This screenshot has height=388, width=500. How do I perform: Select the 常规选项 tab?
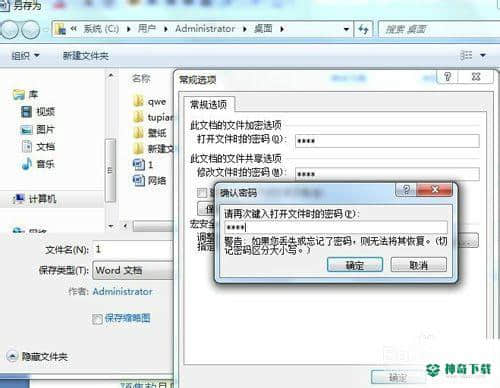point(209,105)
